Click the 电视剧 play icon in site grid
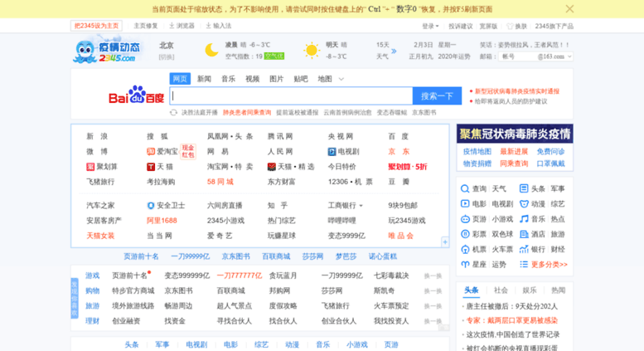The width and height of the screenshot is (644, 351). coord(332,152)
